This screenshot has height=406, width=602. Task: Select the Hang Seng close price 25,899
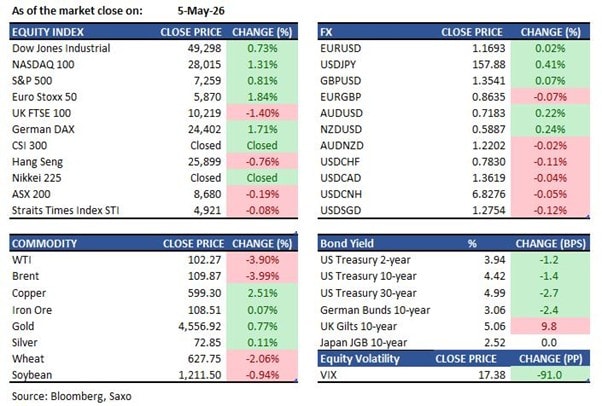204,162
